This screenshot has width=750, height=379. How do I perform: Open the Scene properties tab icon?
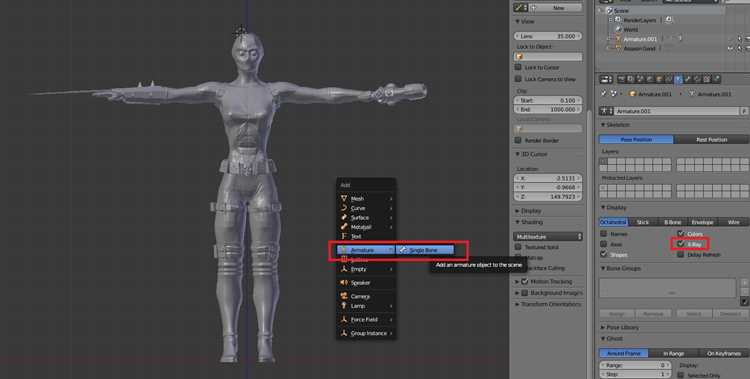tap(640, 79)
